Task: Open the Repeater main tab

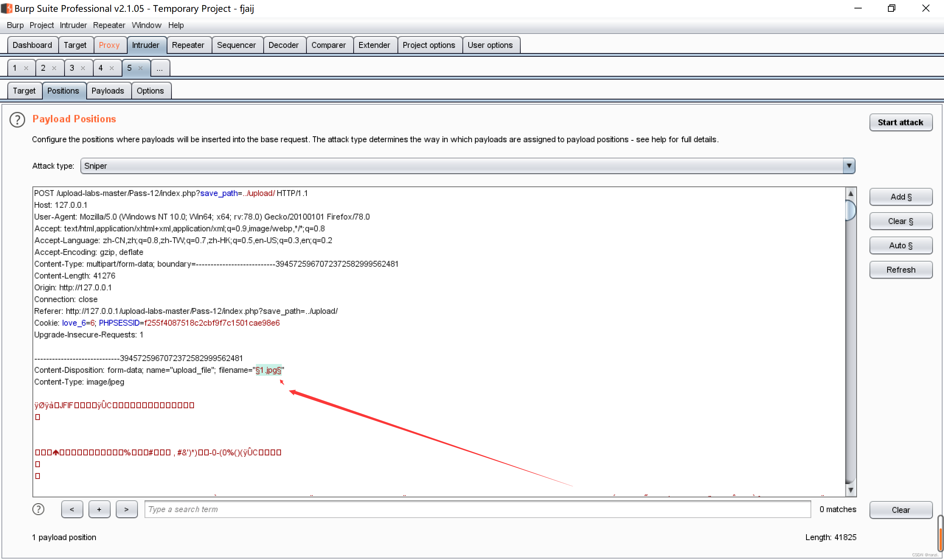Action: point(188,45)
